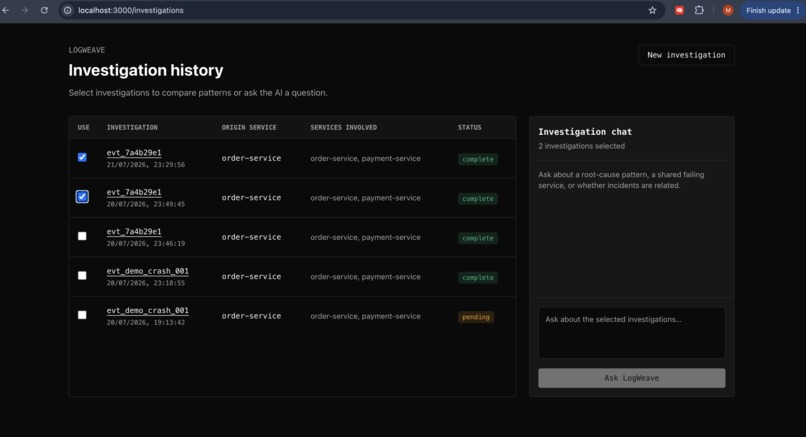Open the Chrome three-dot menu beside Finish update
This screenshot has width=806, height=437.
point(798,10)
